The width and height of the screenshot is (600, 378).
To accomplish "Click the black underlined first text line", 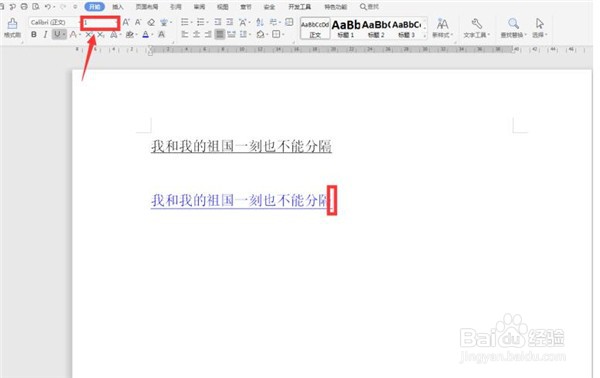I will click(x=241, y=146).
